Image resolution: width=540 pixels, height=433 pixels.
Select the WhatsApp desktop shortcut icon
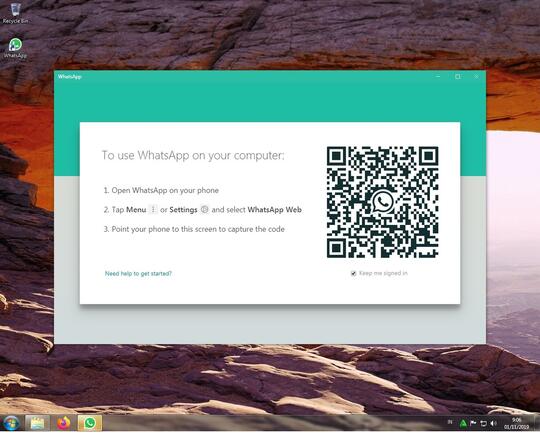[15, 48]
